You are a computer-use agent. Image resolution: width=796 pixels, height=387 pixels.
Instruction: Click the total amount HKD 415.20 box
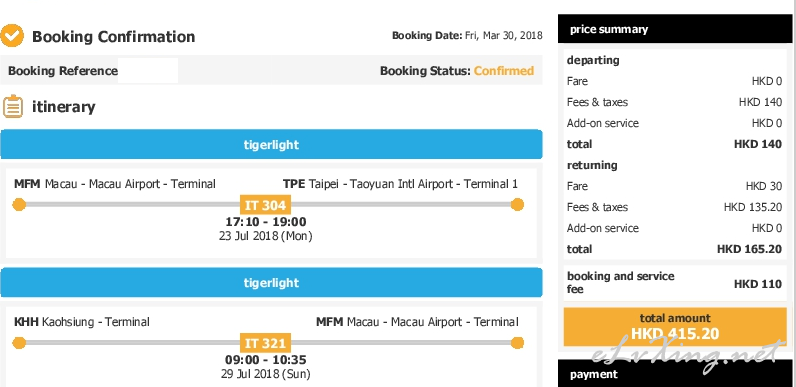click(675, 327)
